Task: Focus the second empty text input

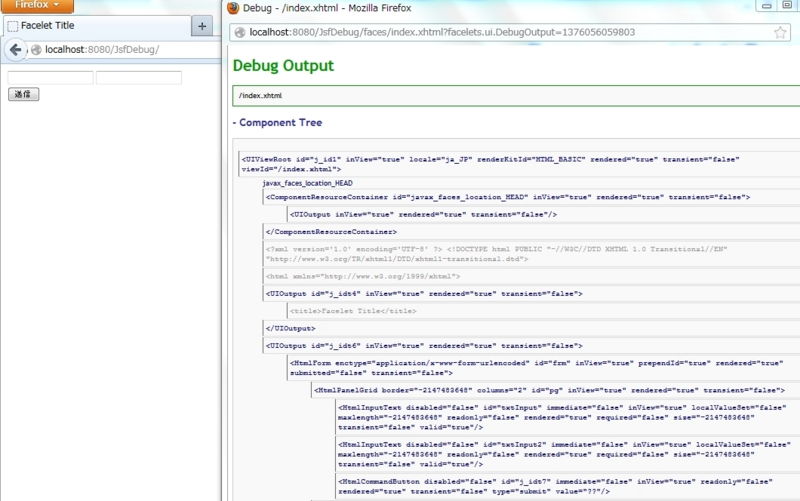Action: [139, 78]
